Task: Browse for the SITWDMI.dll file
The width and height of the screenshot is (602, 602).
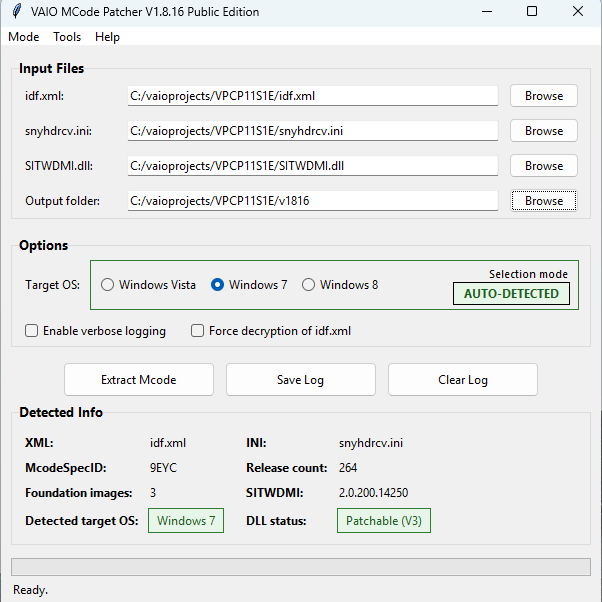Action: click(x=544, y=166)
